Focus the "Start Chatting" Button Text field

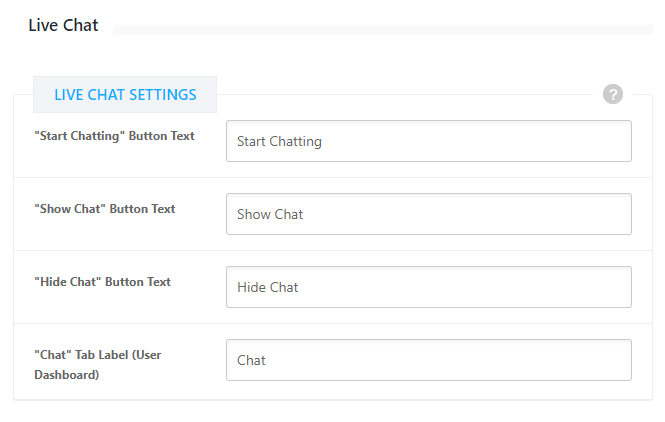point(428,141)
